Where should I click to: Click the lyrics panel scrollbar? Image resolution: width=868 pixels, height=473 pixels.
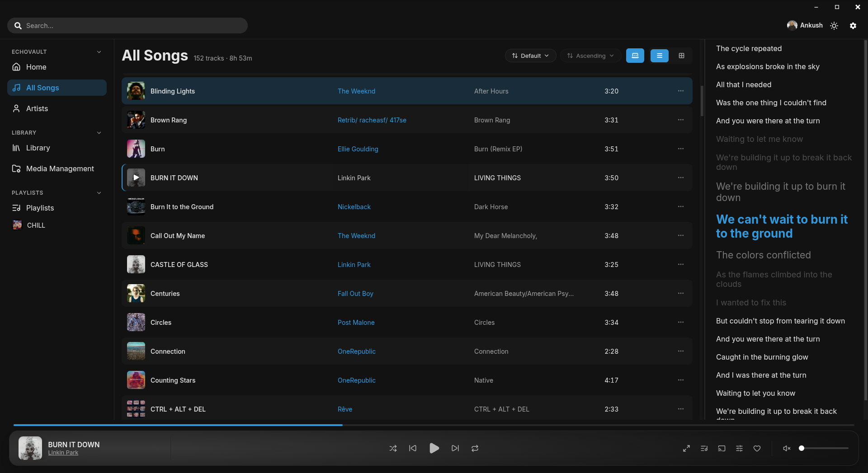pyautogui.click(x=865, y=220)
